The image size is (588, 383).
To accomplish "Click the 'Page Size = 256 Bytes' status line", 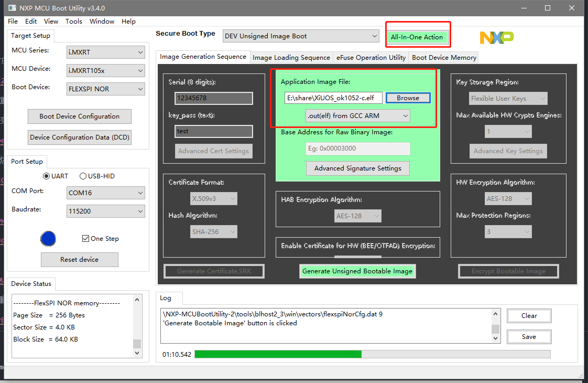I will point(49,315).
